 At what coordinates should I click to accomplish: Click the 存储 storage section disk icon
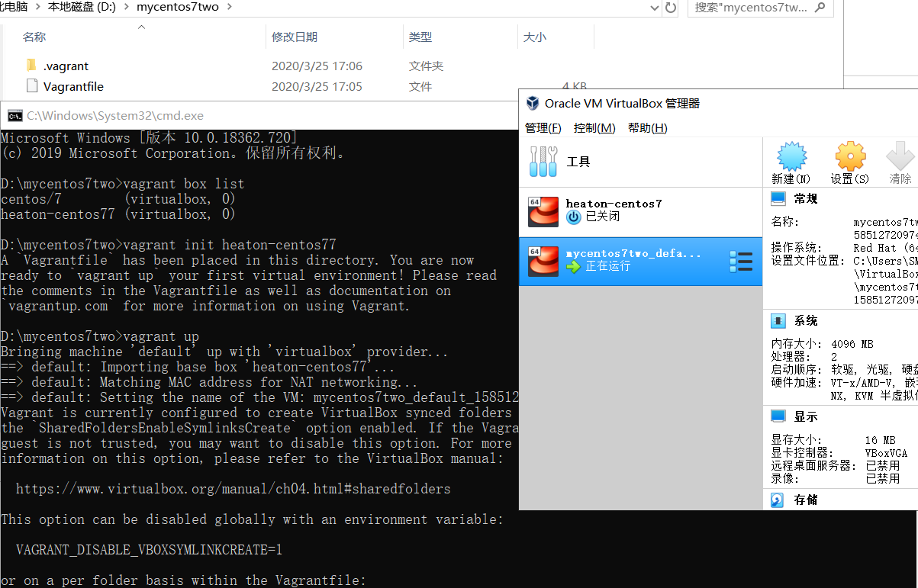click(x=778, y=500)
